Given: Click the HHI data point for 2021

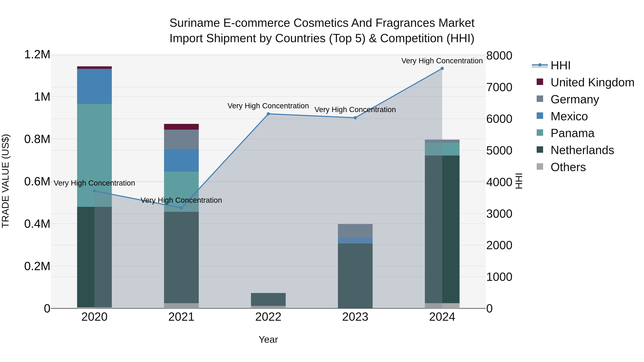Looking at the screenshot, I should (x=182, y=208).
